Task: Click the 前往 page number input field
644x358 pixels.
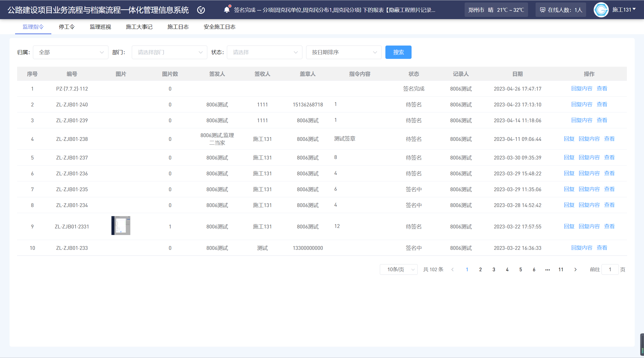Action: 610,269
